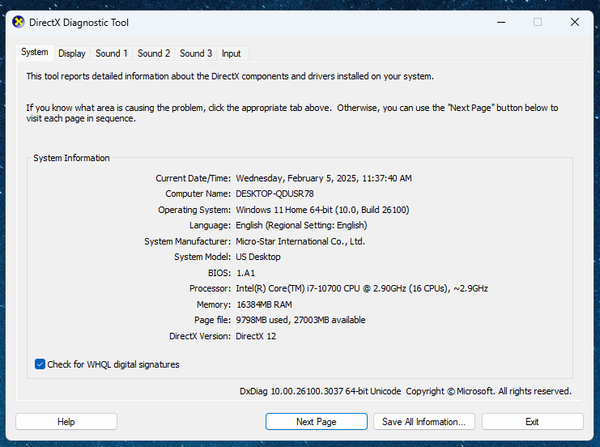Screen dimensions: 600x447
Task: Go to the Sound 2 tab
Action: pyautogui.click(x=154, y=53)
